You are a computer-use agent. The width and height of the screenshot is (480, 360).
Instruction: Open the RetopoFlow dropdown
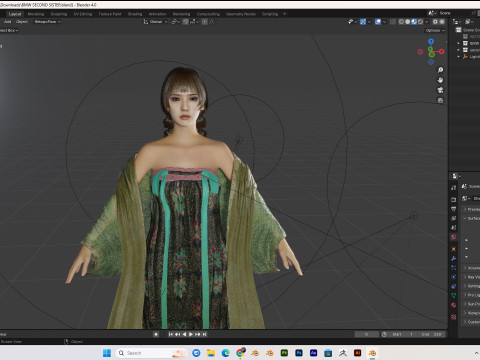click(48, 22)
